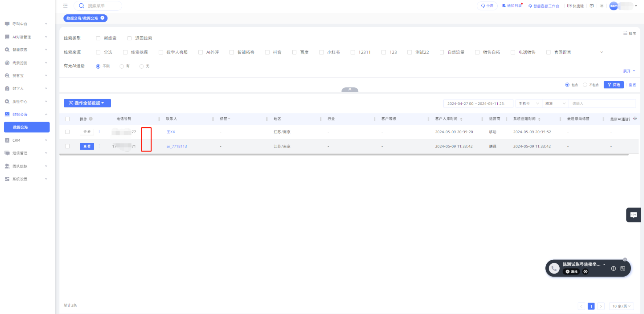Click the 快捷键 shortcut keys icon

[575, 6]
